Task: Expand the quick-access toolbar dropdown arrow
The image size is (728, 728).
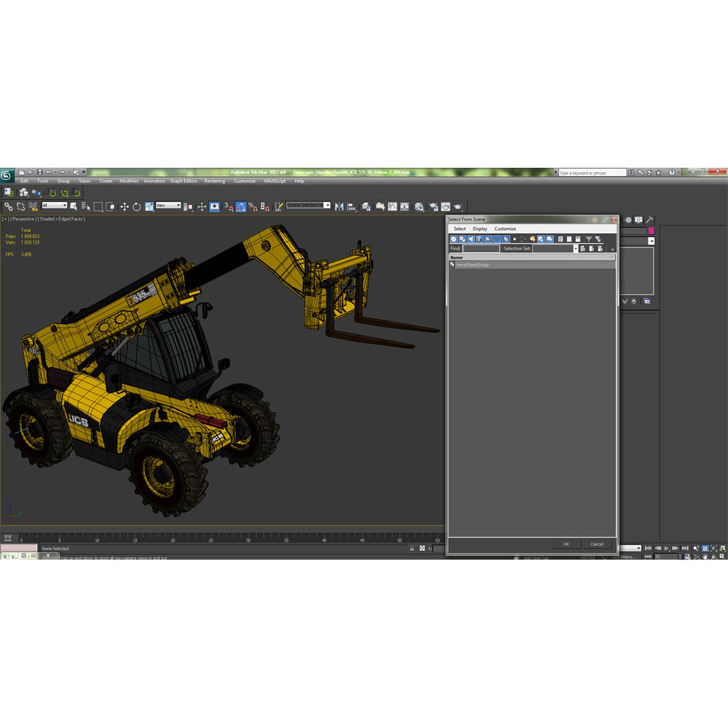Action: [x=84, y=173]
